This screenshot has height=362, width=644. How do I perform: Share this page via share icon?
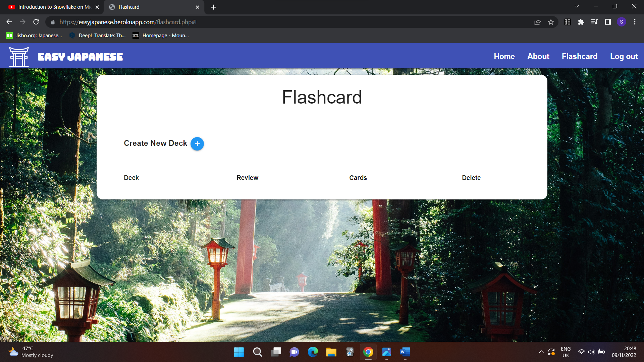(537, 22)
